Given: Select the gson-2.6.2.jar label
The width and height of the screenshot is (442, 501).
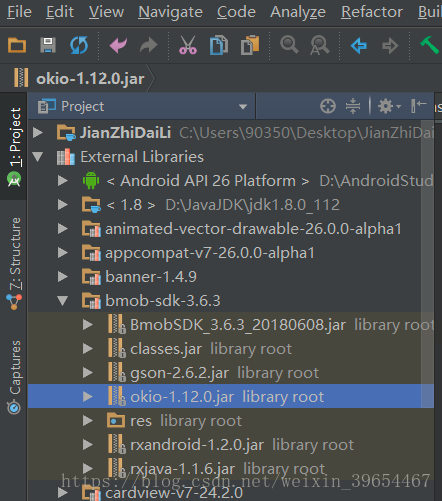Looking at the screenshot, I should click(x=179, y=373).
